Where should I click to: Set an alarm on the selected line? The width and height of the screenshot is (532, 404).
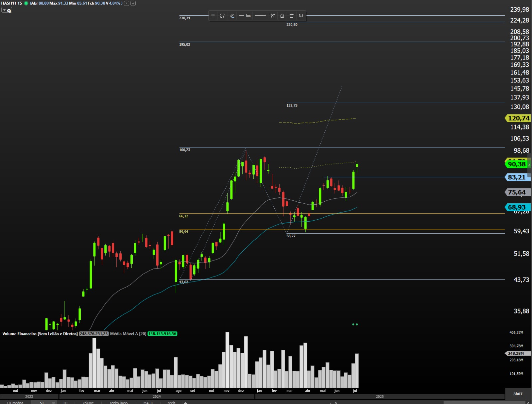pyautogui.click(x=273, y=16)
